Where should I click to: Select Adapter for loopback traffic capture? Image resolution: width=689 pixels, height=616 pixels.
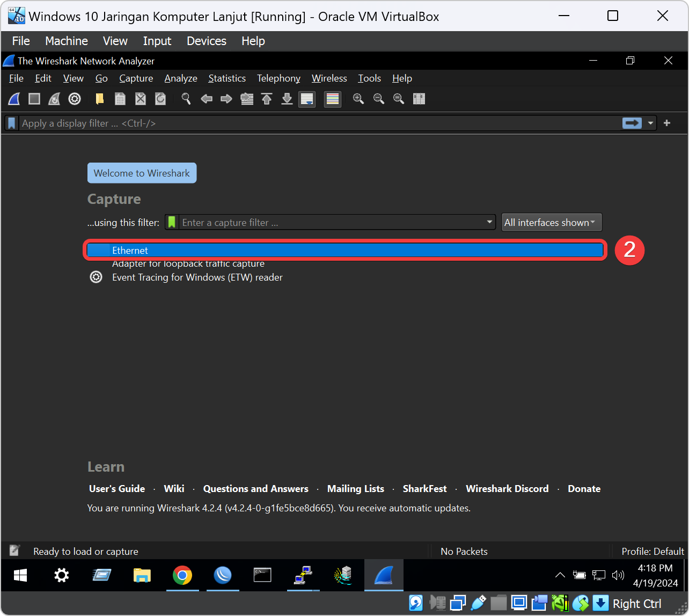(x=188, y=263)
